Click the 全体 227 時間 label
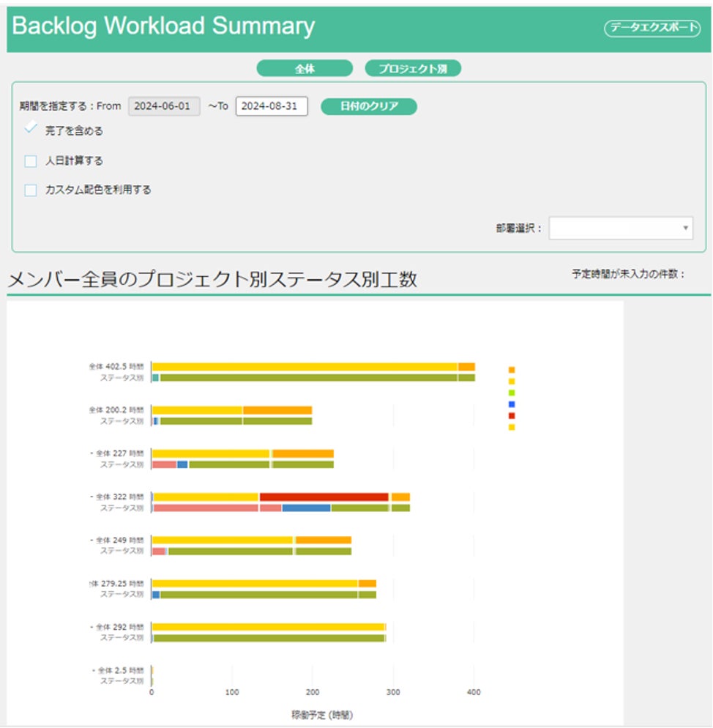713x728 pixels. [120, 453]
